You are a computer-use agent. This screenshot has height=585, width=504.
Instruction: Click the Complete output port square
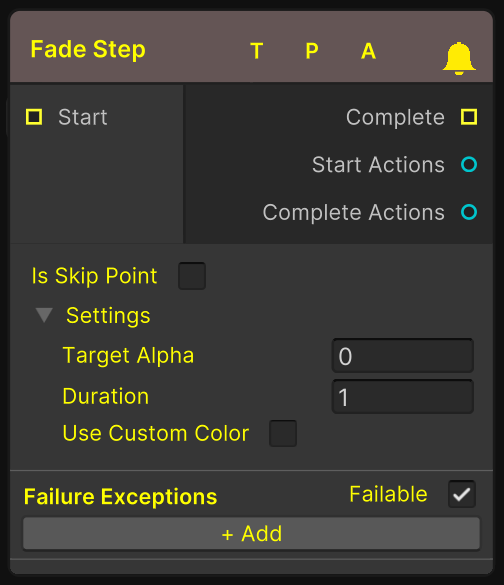click(469, 117)
